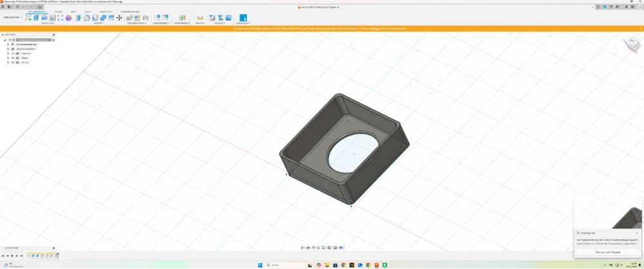Switch to the NETZ tab
This screenshot has height=269, width=644.
pyautogui.click(x=73, y=12)
